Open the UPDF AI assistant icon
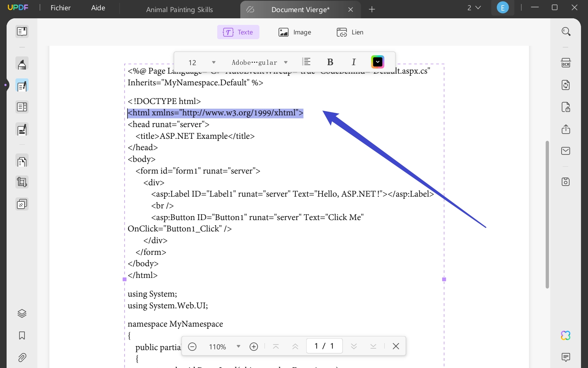Viewport: 588px width, 368px height. point(566,335)
